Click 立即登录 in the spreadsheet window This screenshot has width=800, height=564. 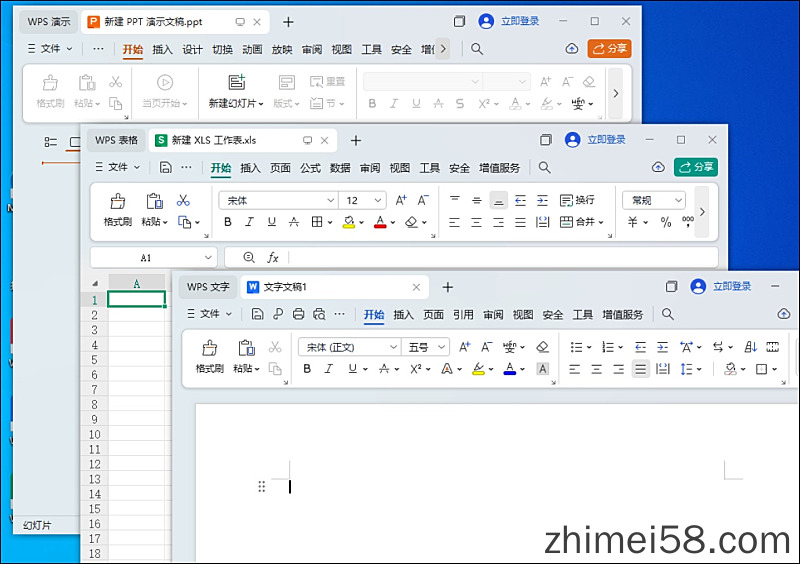[x=606, y=140]
